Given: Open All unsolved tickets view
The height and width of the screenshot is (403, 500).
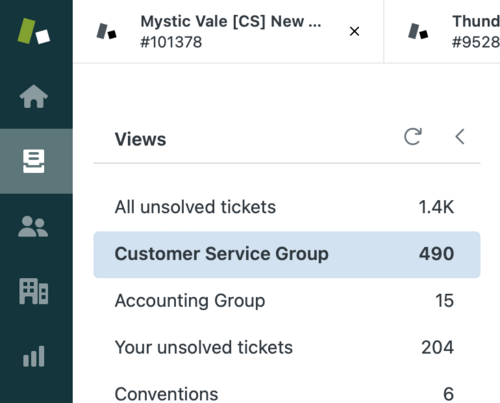Looking at the screenshot, I should coord(287,207).
